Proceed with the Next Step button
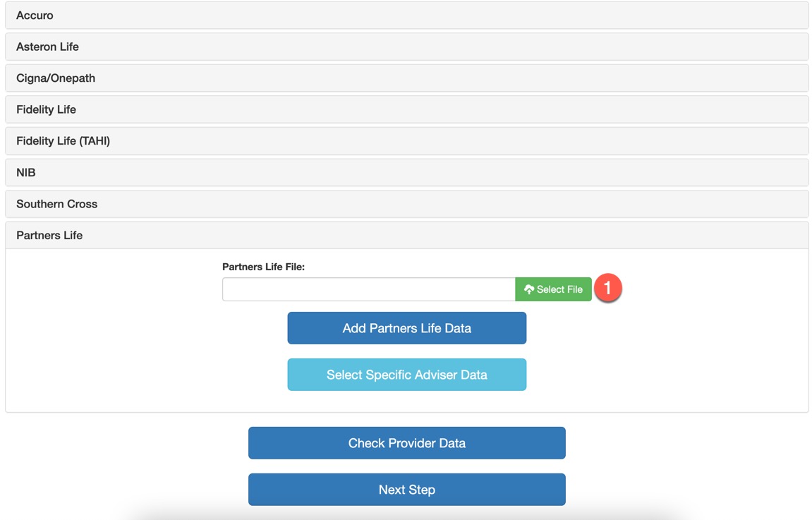 (406, 490)
